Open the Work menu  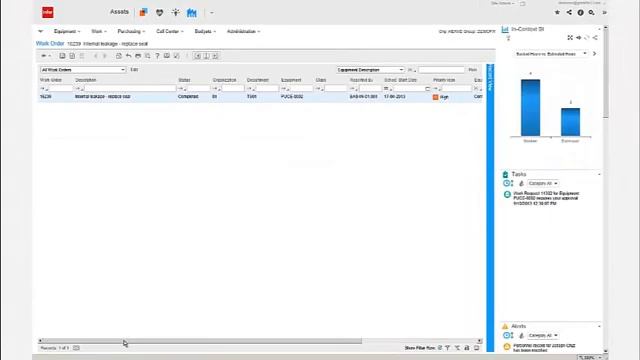98,31
